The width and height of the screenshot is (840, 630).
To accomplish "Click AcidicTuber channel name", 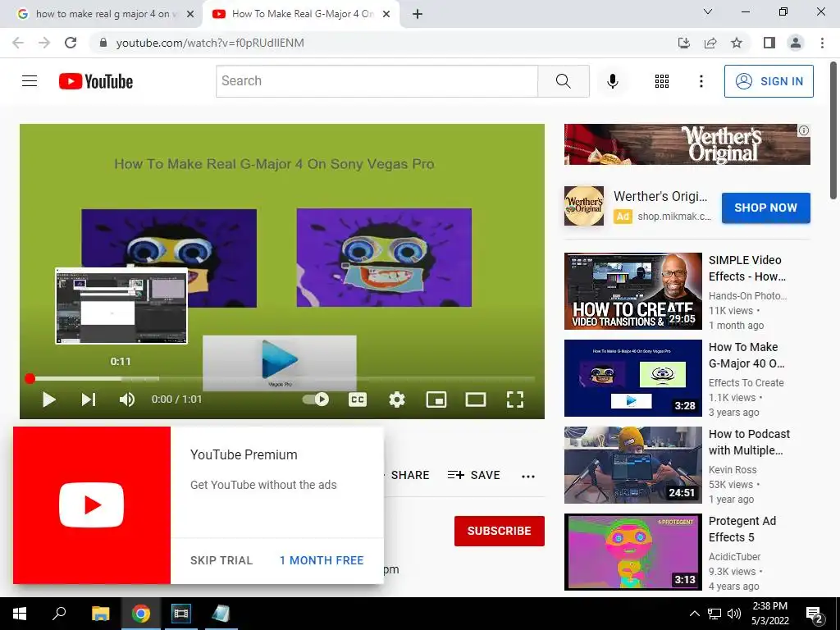I will pyautogui.click(x=734, y=557).
